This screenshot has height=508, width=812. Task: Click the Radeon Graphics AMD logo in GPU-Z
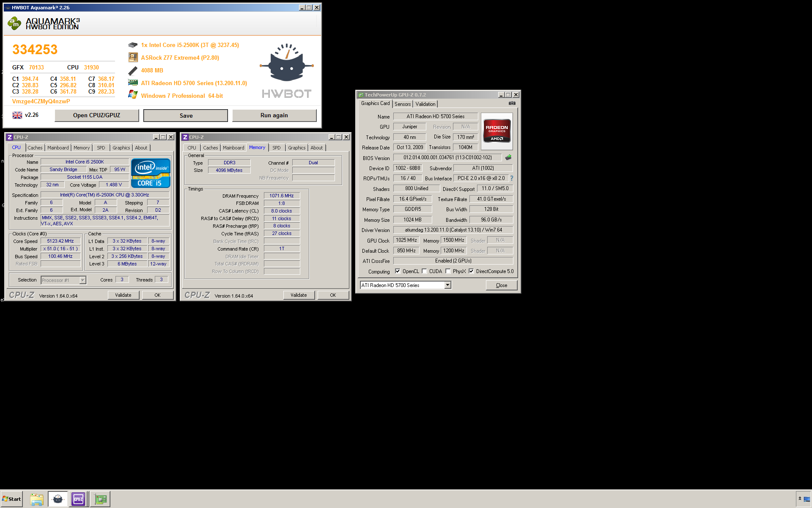coord(497,131)
